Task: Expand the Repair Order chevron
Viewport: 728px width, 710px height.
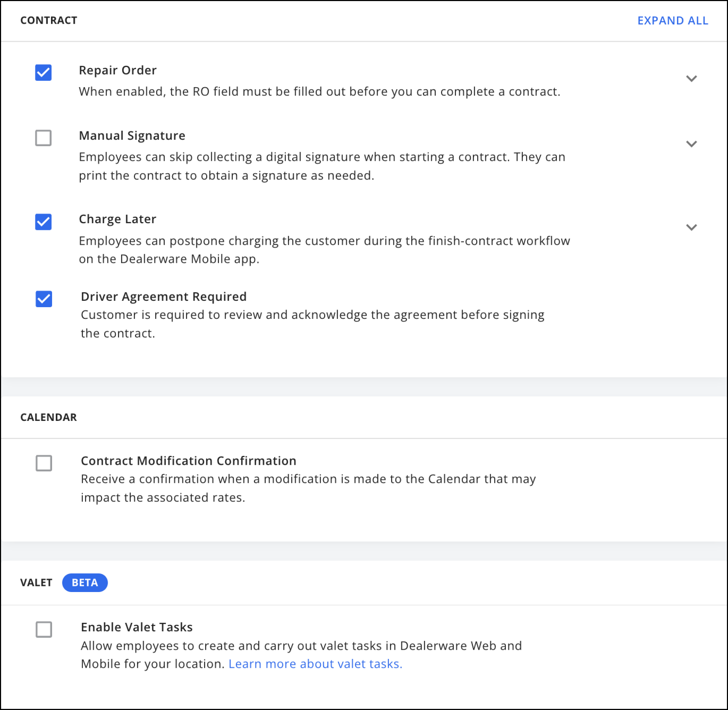Action: coord(692,79)
